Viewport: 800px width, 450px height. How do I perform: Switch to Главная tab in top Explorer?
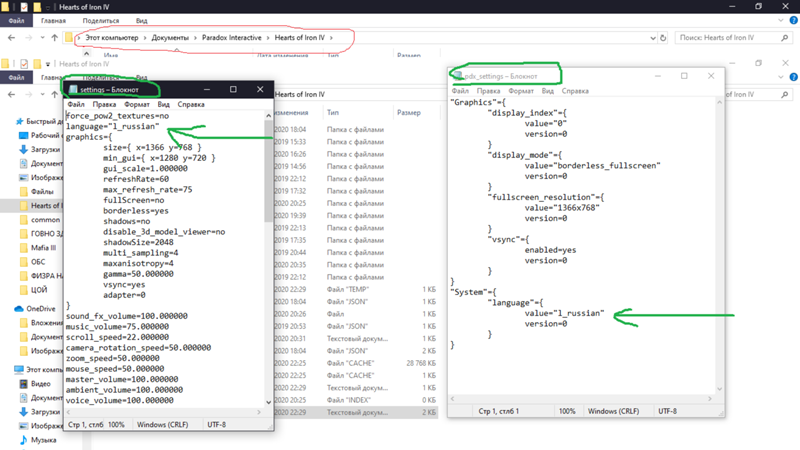54,21
